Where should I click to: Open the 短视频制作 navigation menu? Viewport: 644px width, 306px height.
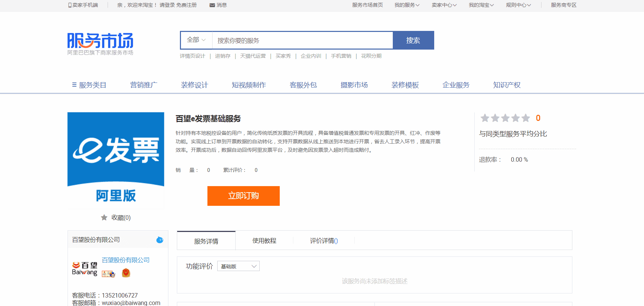point(249,85)
